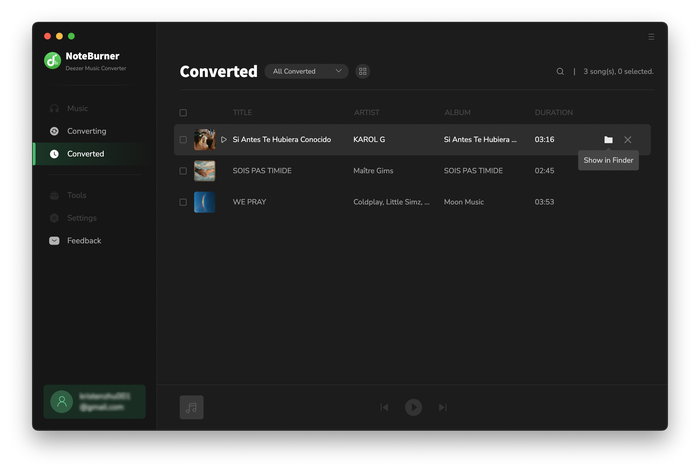This screenshot has width=700, height=473.
Task: Click the Feedback envelope icon
Action: click(x=54, y=241)
